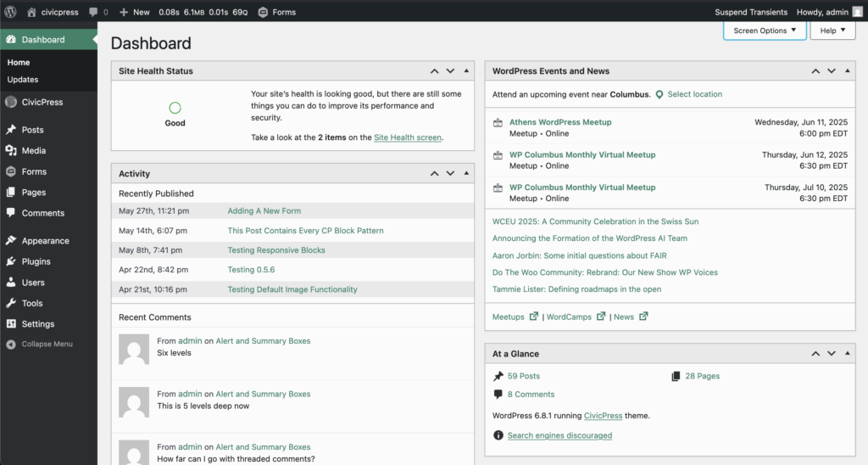The height and width of the screenshot is (465, 868).
Task: Click the location pin icon near Columbus
Action: (x=659, y=95)
